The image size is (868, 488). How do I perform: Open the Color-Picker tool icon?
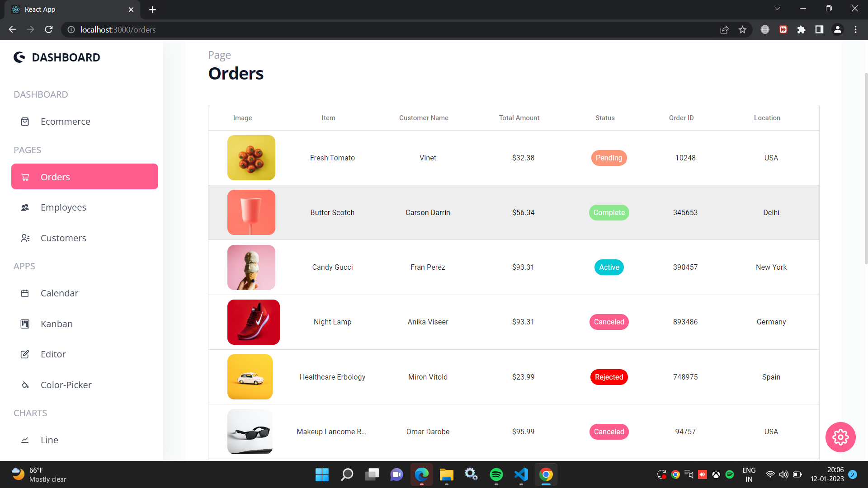pos(25,385)
